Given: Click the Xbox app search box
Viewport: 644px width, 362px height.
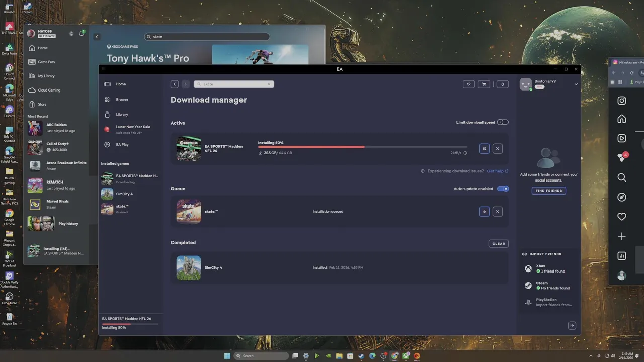Looking at the screenshot, I should (x=207, y=37).
